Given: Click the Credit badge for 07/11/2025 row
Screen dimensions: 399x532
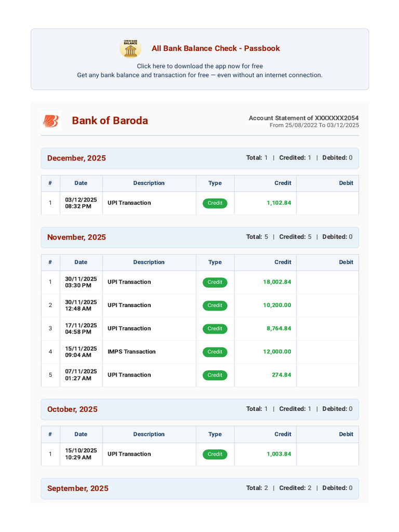Looking at the screenshot, I should (x=215, y=375).
